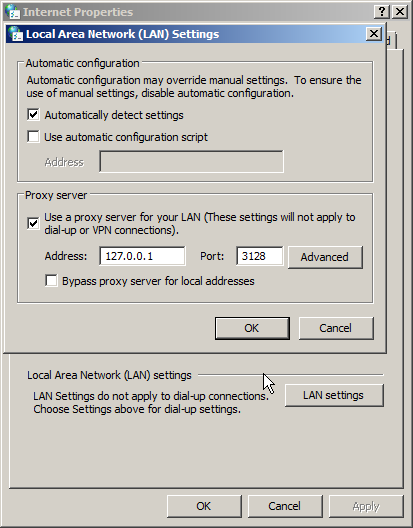Click the LAN Settings dialog globe icon
413x528 pixels.
15,34
